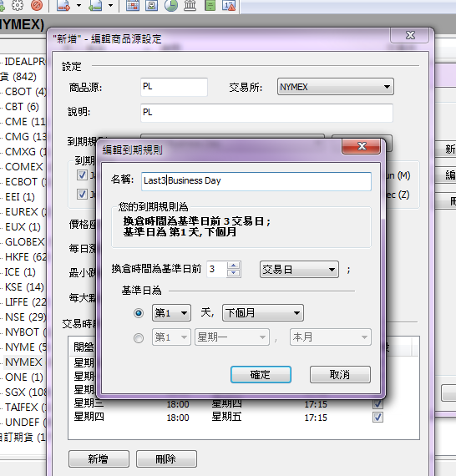Viewport: 456px width, 476px height.
Task: Select CMG in exchange tree
Action: [x=26, y=137]
